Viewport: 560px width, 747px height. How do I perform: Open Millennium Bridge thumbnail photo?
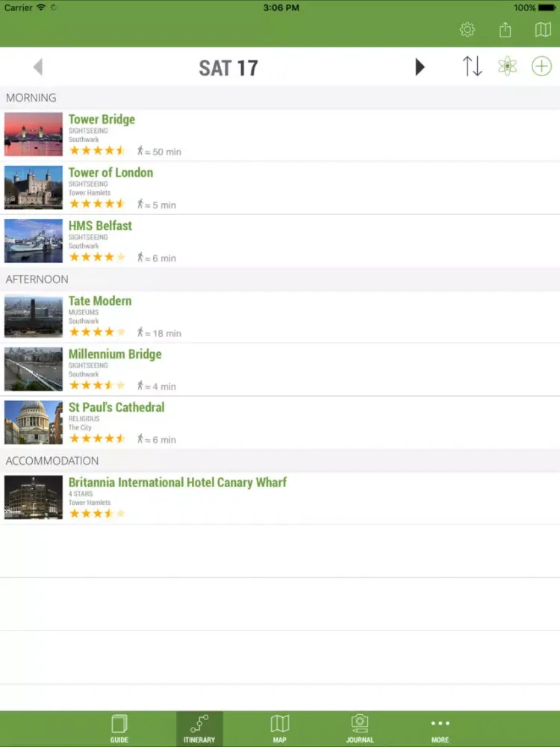click(x=34, y=369)
